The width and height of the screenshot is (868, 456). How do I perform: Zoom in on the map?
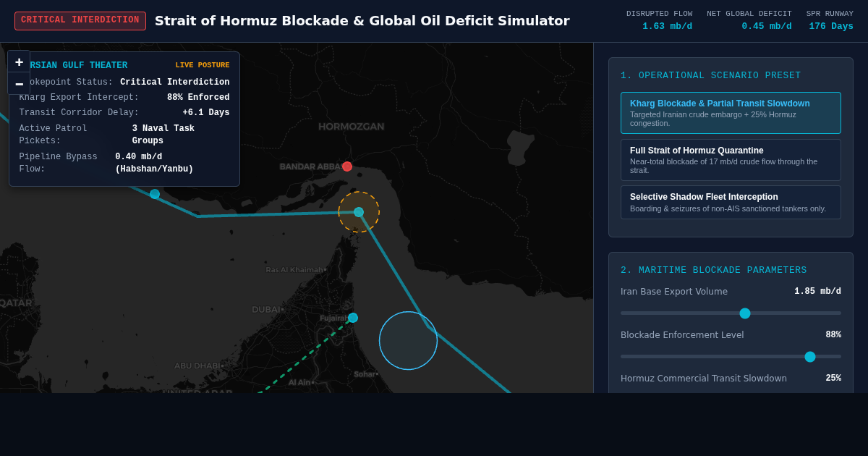[x=19, y=62]
